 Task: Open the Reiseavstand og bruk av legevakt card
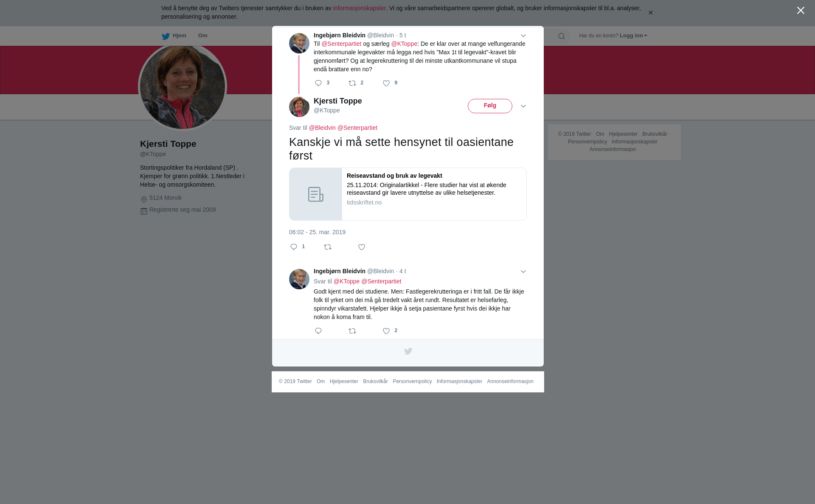click(407, 194)
